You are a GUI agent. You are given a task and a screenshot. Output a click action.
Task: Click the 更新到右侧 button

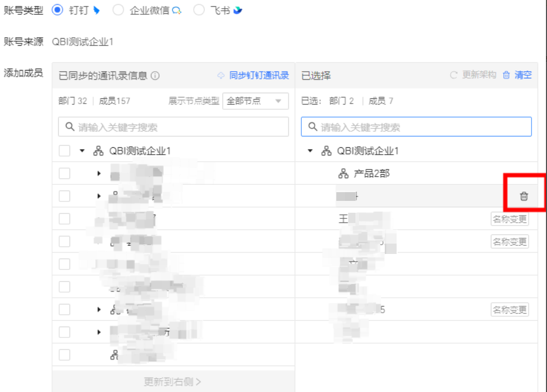(x=173, y=382)
